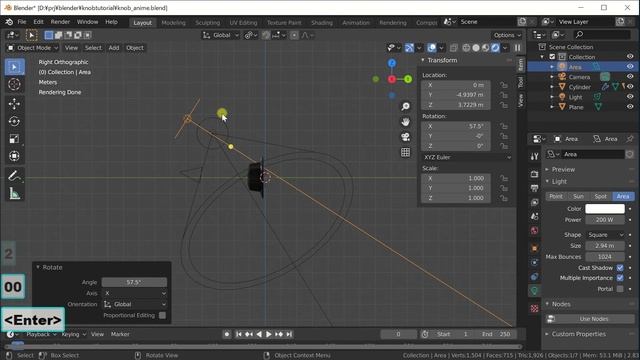640x360 pixels.
Task: Hide the Area object in outliner
Action: (630, 67)
